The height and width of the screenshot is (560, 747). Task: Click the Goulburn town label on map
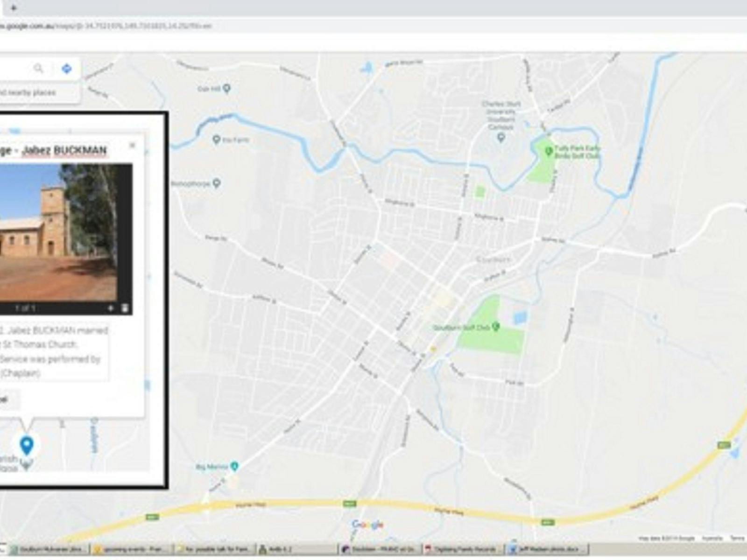pyautogui.click(x=493, y=259)
